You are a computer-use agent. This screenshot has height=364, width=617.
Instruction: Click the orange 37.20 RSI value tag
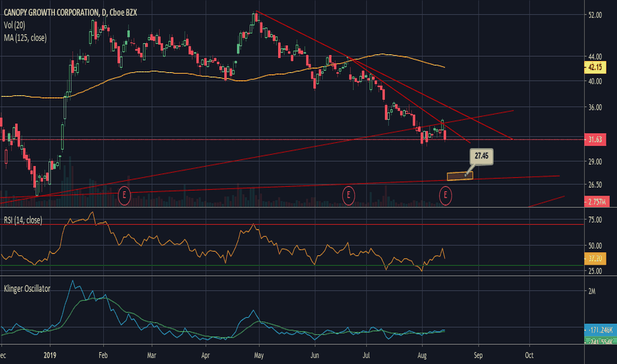tap(595, 259)
